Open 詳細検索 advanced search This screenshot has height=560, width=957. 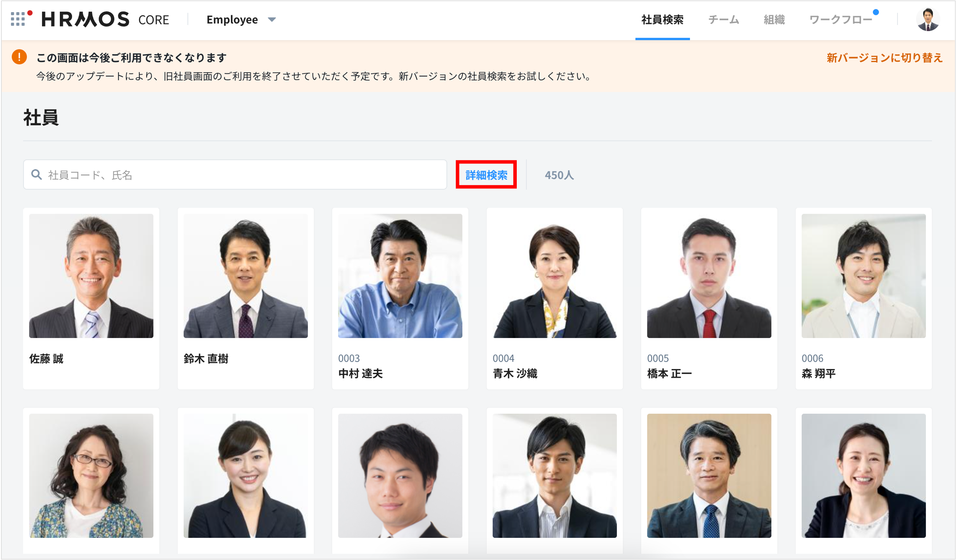tap(486, 175)
